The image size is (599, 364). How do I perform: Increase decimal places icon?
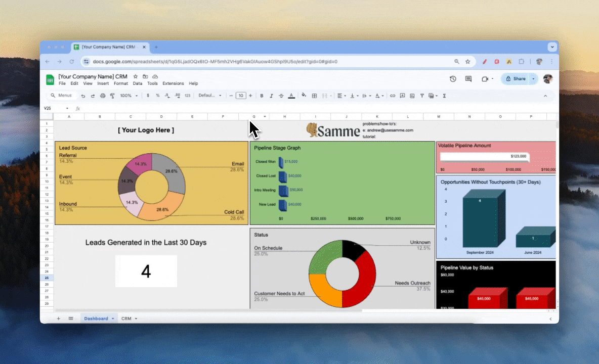(177, 96)
